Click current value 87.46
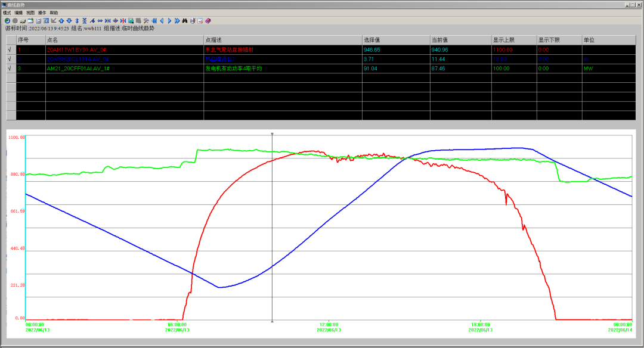 point(438,69)
